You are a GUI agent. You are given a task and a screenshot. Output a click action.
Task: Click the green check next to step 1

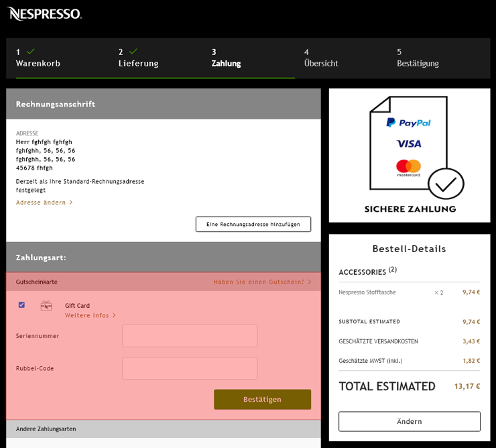point(31,51)
